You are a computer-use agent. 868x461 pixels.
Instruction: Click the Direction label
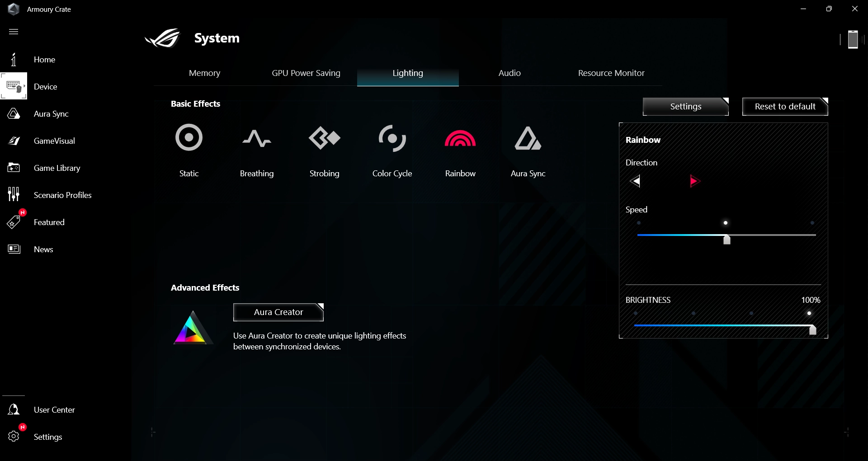(x=642, y=163)
